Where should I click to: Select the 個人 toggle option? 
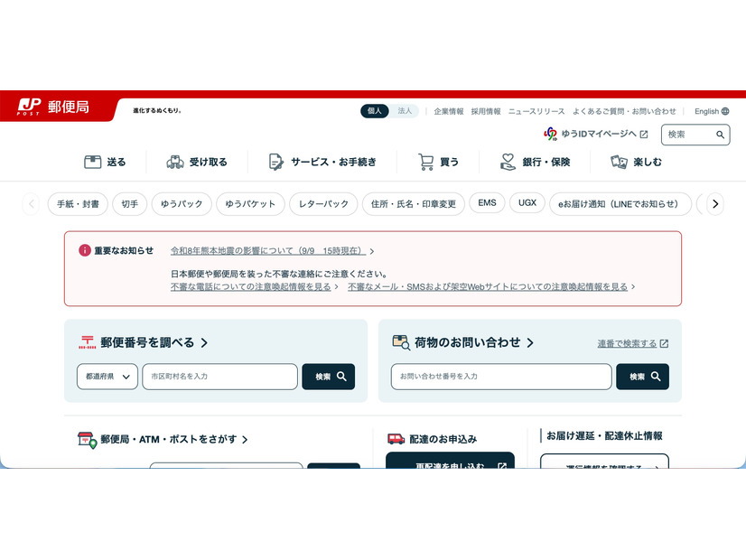(375, 111)
